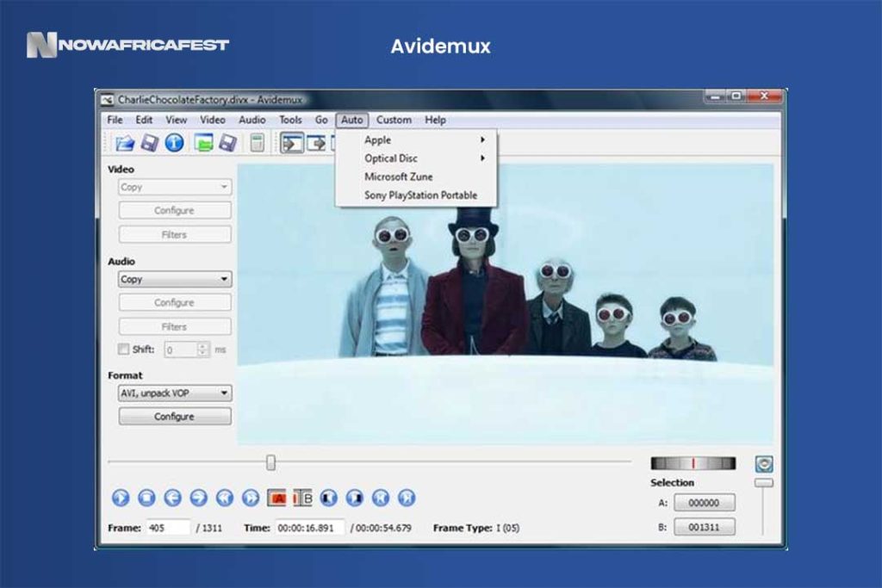Start playback with the Play button
The width and height of the screenshot is (882, 588).
[x=121, y=498]
